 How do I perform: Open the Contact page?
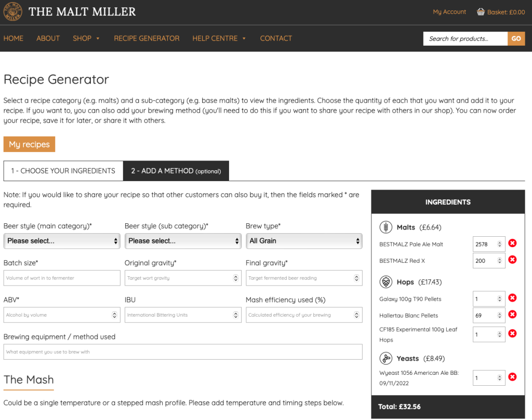pos(276,38)
